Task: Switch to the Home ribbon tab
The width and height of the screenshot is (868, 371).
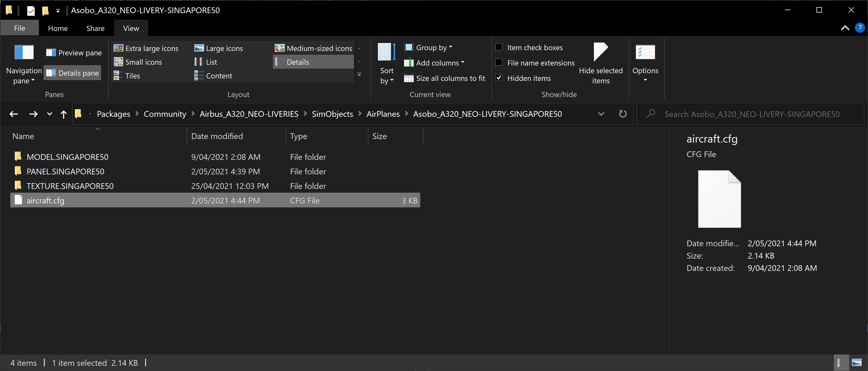Action: pos(58,28)
